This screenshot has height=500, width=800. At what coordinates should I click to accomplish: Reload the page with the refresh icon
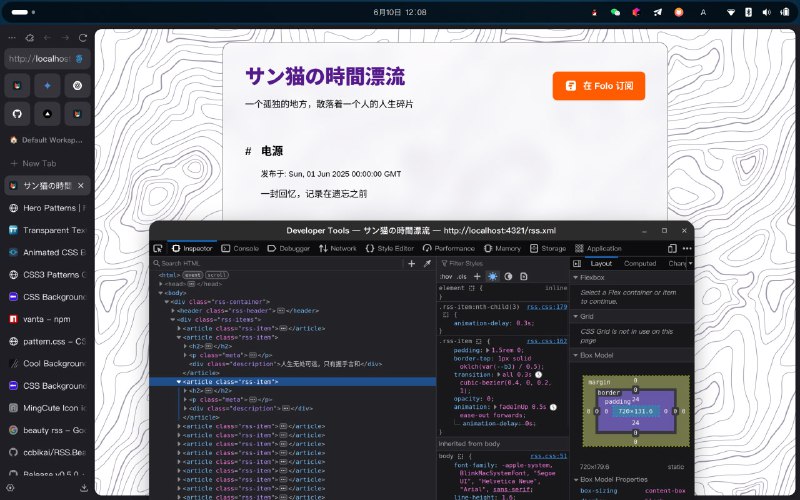(x=83, y=37)
